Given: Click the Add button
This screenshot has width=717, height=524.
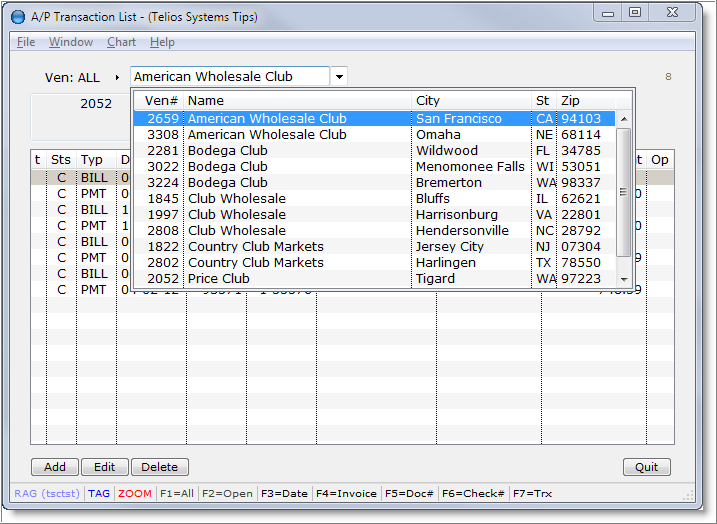Looking at the screenshot, I should [x=55, y=467].
